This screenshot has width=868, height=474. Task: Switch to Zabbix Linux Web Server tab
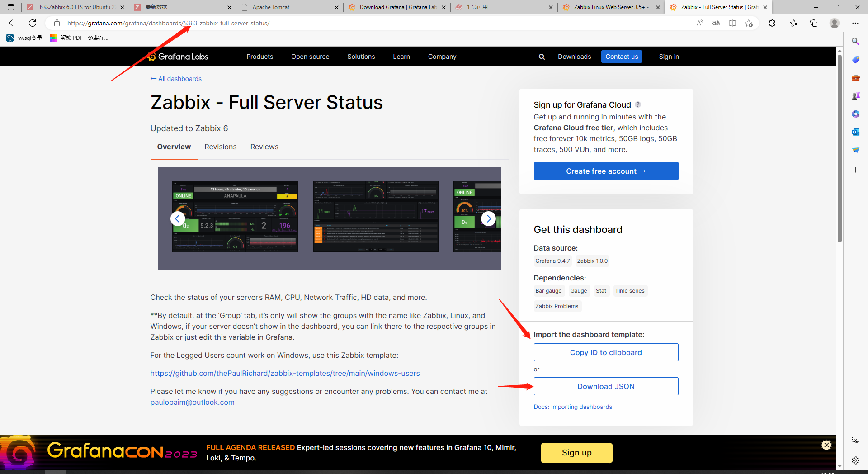[610, 7]
